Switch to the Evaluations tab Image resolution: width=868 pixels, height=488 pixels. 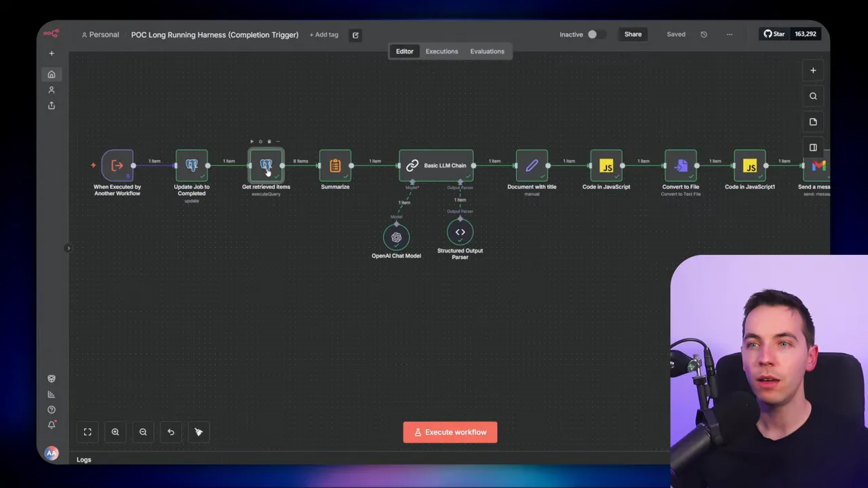point(487,51)
